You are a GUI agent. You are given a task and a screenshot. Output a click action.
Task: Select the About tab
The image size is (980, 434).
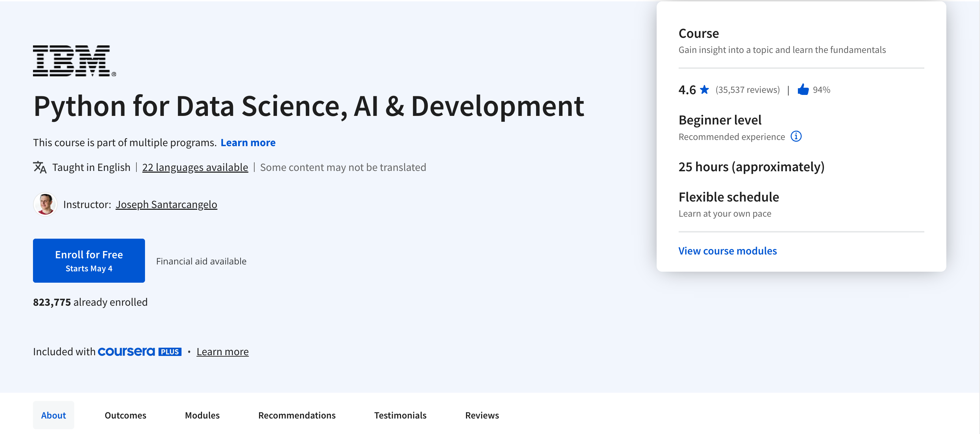[53, 415]
